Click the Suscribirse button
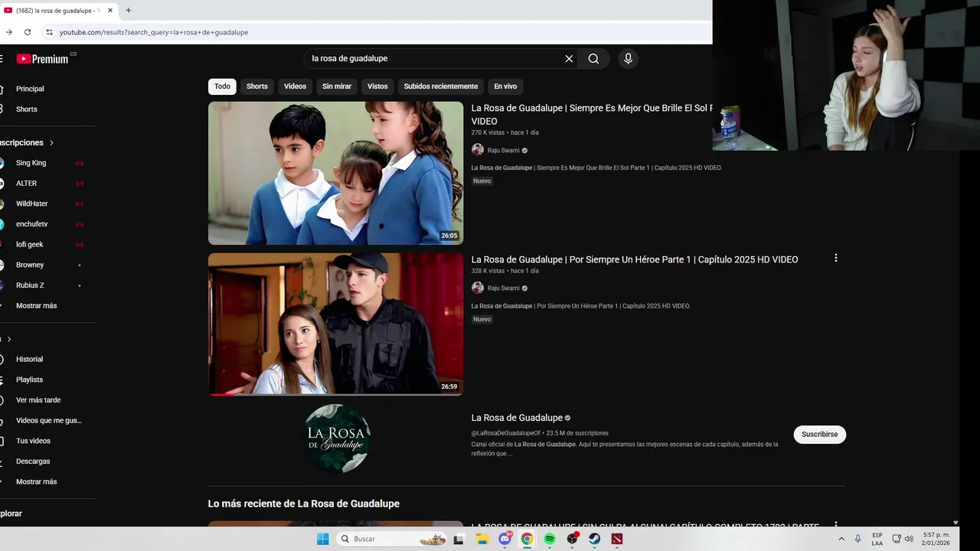Screen dimensions: 980x551 819,435
